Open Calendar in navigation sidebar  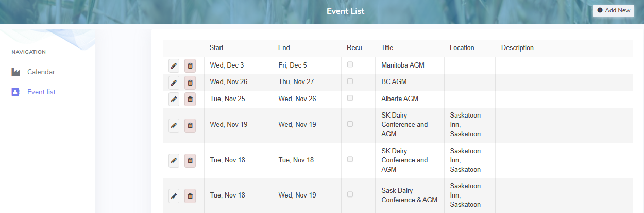(x=41, y=72)
